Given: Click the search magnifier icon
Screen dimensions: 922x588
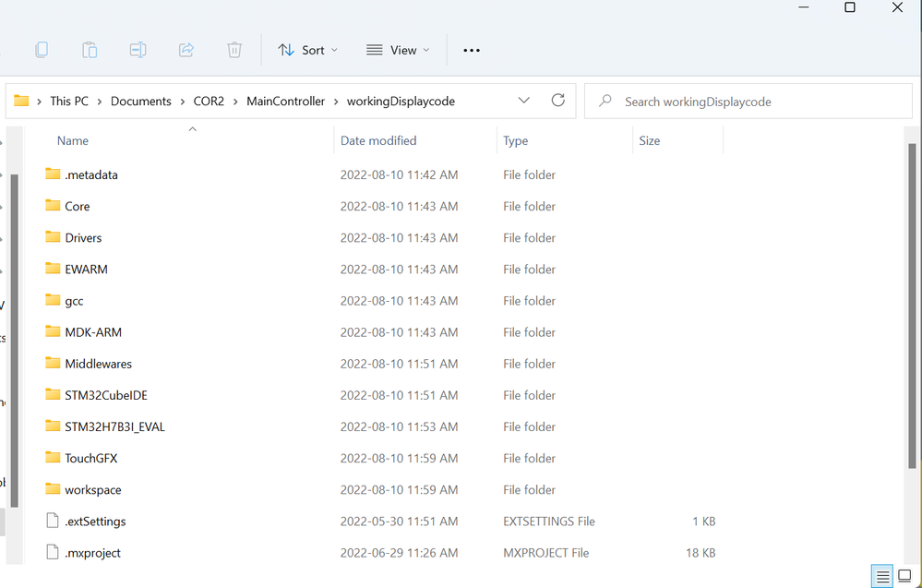Looking at the screenshot, I should click(605, 102).
